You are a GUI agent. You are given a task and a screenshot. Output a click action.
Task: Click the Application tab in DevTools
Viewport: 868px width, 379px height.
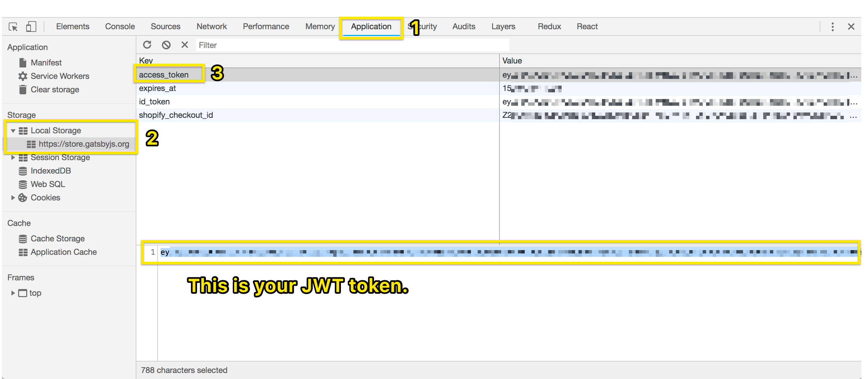[370, 26]
